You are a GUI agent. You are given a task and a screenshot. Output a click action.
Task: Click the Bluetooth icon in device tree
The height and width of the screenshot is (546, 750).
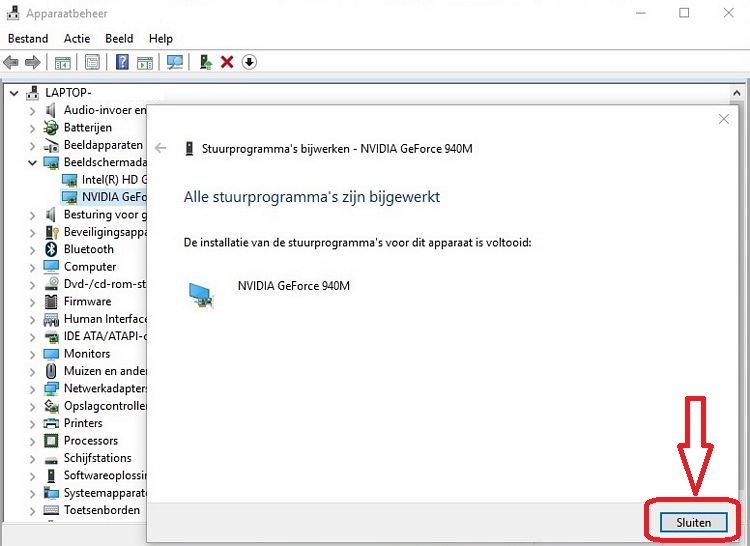[x=51, y=249]
